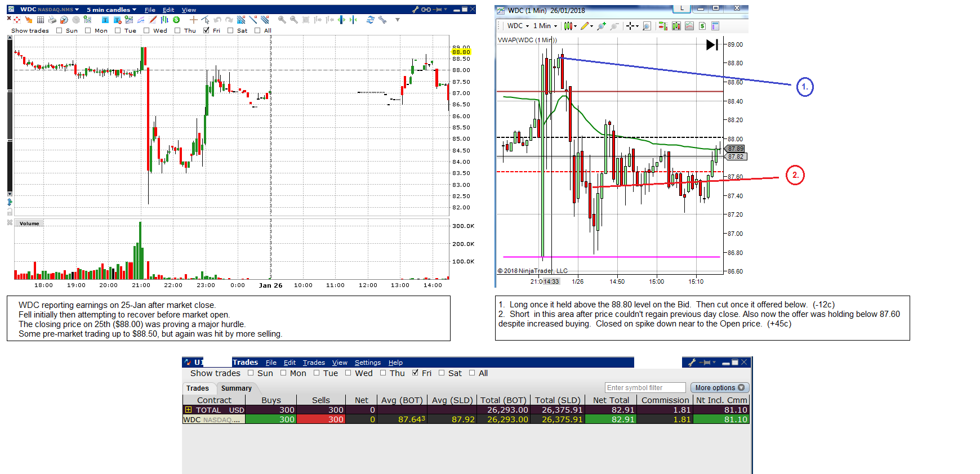Check All in the Trades window
This screenshot has width=980, height=474.
coord(472,373)
